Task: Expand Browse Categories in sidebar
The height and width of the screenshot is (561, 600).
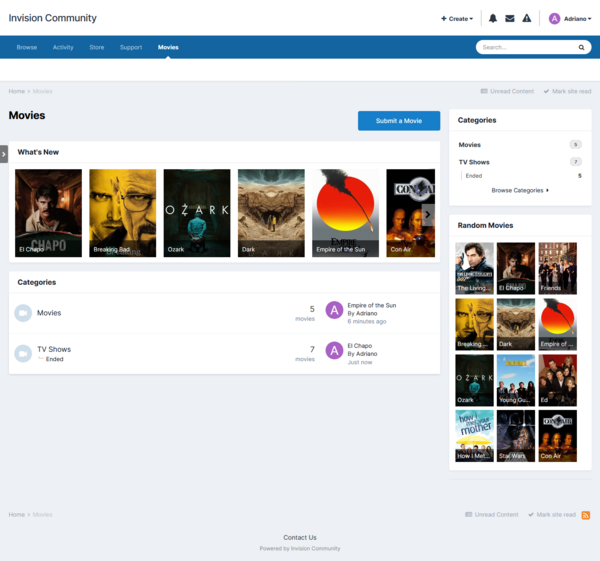Action: point(520,190)
